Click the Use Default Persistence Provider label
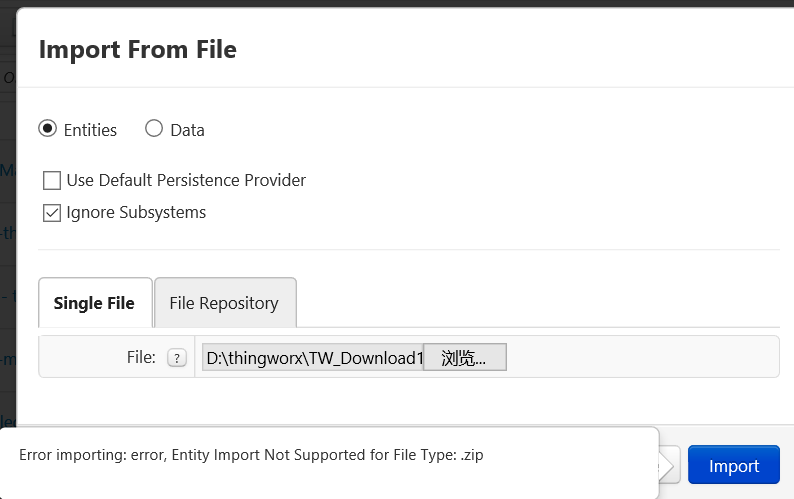The image size is (794, 499). point(186,180)
